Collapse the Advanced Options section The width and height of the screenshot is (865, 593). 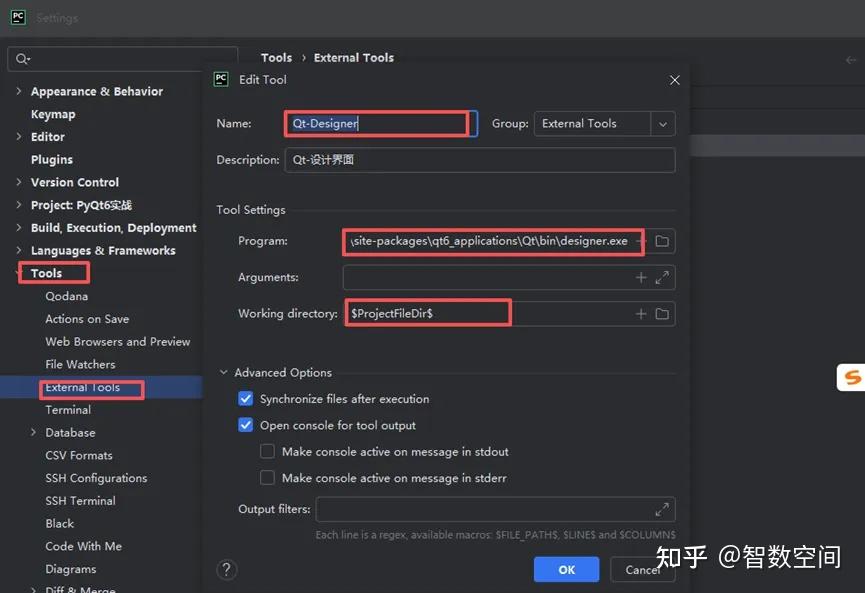pyautogui.click(x=223, y=372)
